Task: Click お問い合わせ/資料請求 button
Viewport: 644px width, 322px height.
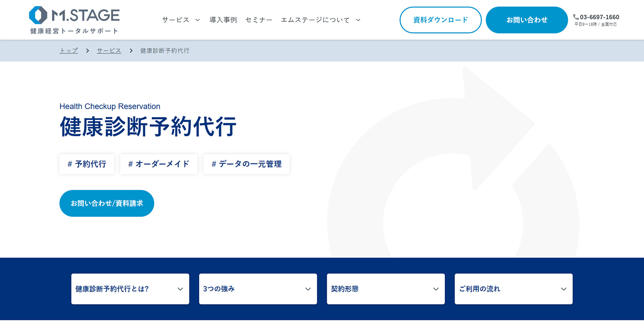Action: [x=107, y=203]
